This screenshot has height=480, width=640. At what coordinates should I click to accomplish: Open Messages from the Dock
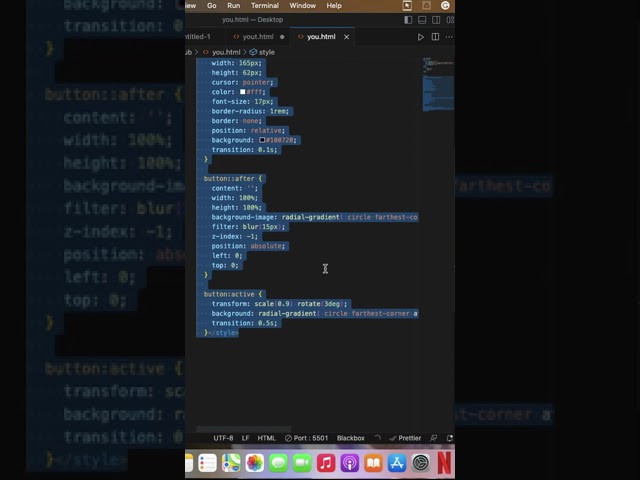tap(278, 463)
